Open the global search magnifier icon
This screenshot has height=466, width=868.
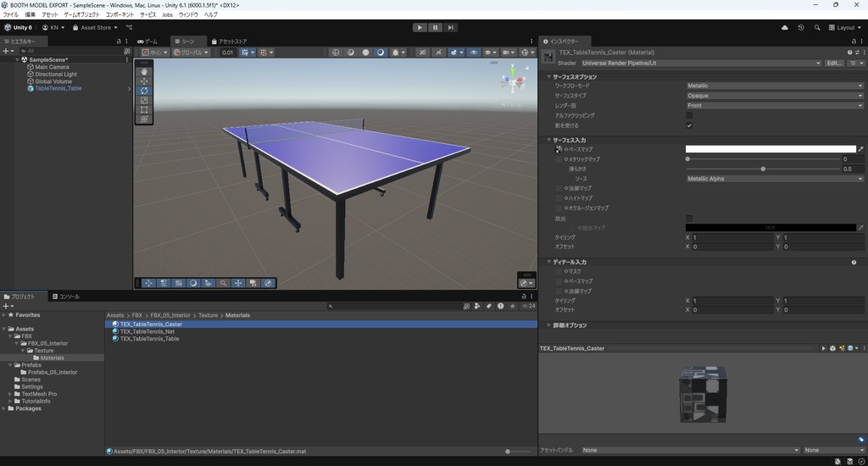(817, 28)
